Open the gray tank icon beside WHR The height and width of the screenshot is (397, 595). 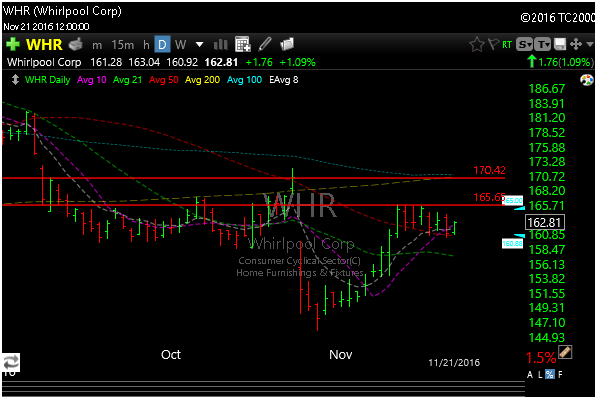[76, 44]
